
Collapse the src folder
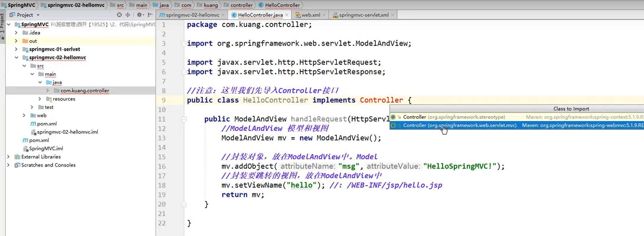pyautogui.click(x=24, y=66)
